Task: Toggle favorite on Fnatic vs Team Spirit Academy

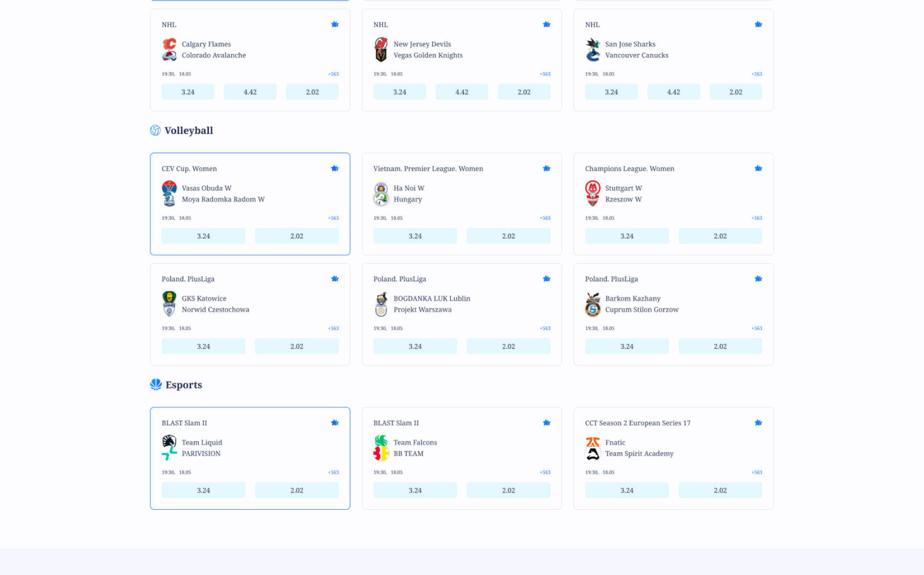Action: (x=758, y=423)
